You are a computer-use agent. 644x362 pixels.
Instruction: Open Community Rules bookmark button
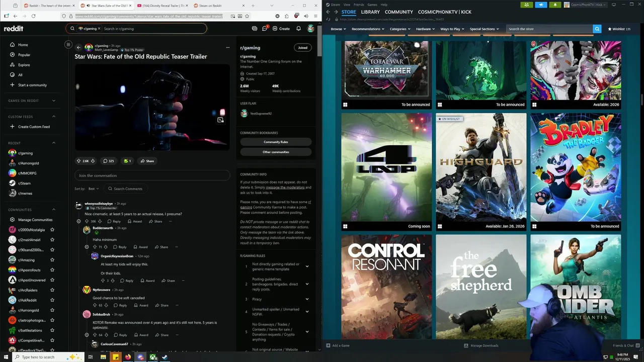tap(276, 142)
